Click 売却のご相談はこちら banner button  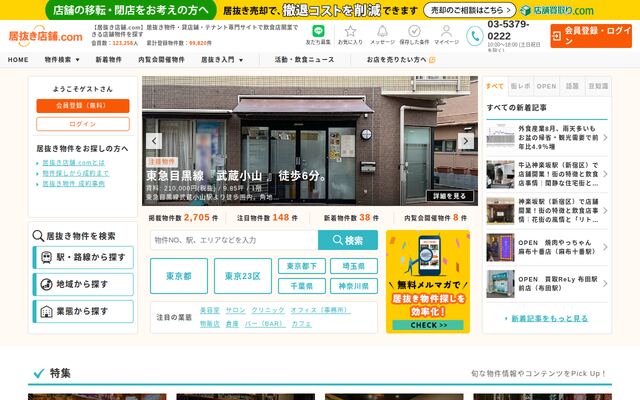coord(470,10)
